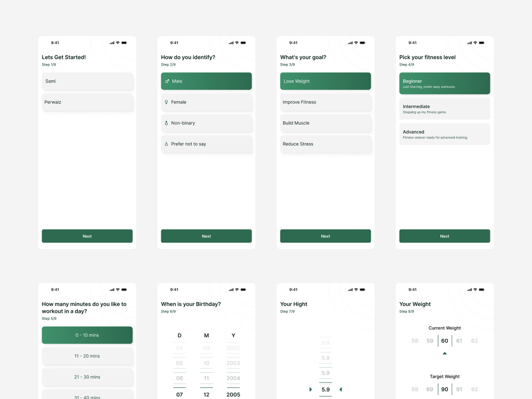Click the Y column header in birthday picker

[233, 335]
